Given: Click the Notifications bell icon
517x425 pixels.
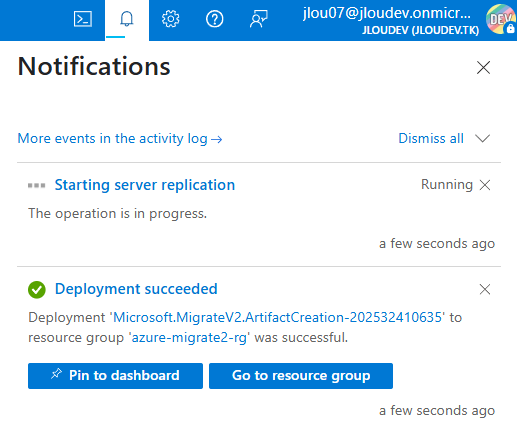Looking at the screenshot, I should pos(127,19).
